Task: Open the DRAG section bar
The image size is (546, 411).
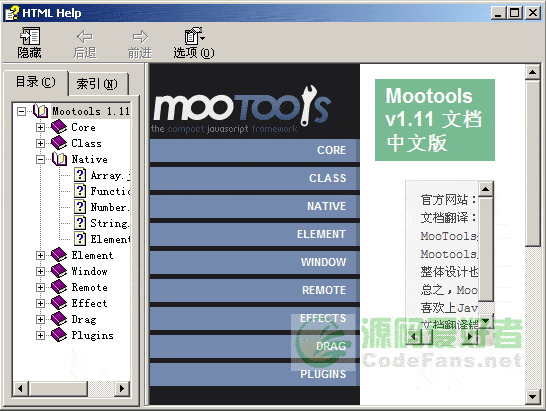Action: pyautogui.click(x=255, y=346)
